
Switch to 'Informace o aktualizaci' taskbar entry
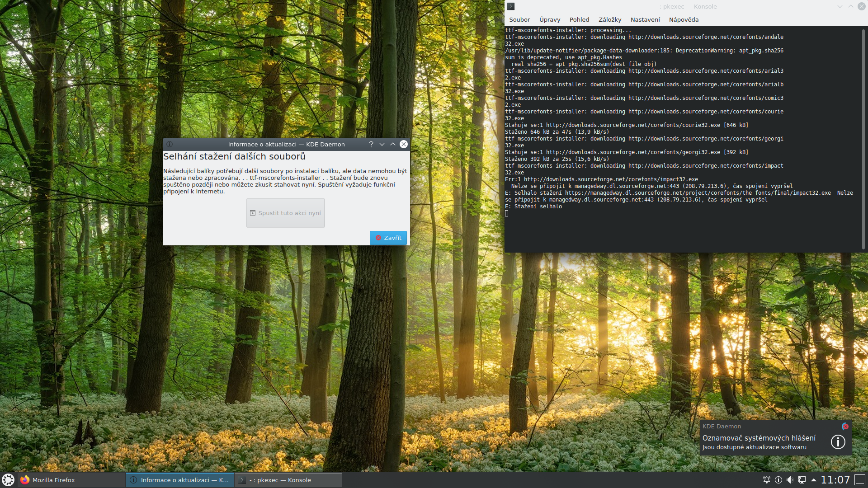coord(180,480)
